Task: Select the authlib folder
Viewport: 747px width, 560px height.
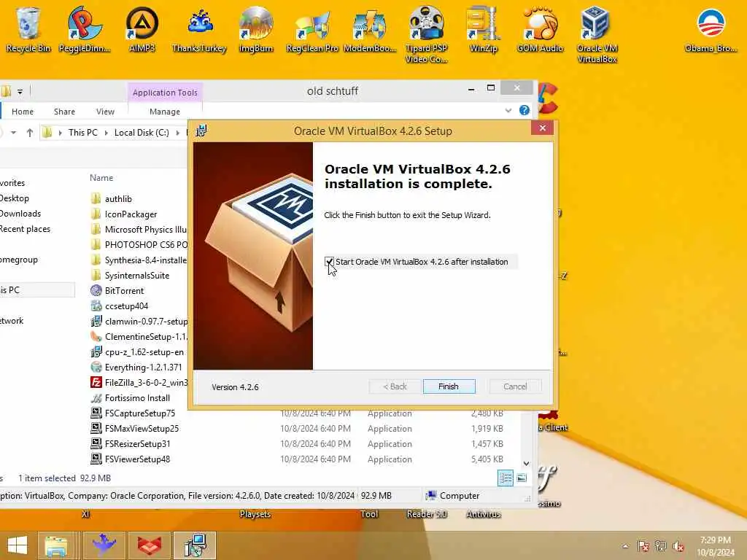Action: coord(118,199)
